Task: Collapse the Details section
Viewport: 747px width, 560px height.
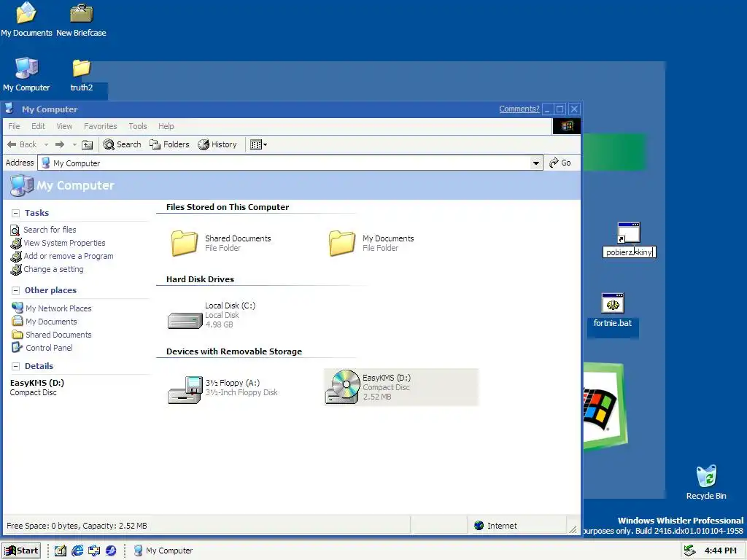Action: (x=16, y=366)
